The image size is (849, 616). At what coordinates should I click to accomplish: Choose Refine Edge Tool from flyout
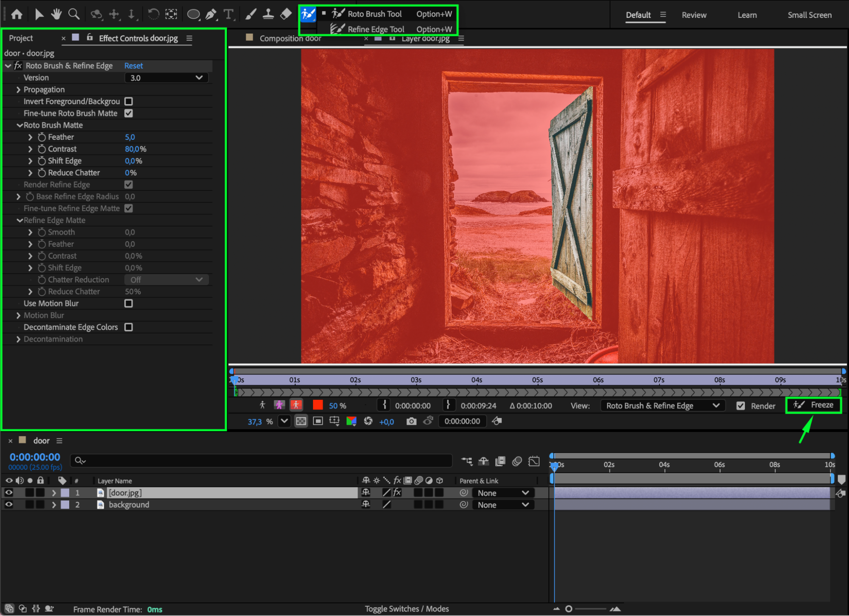click(x=375, y=29)
